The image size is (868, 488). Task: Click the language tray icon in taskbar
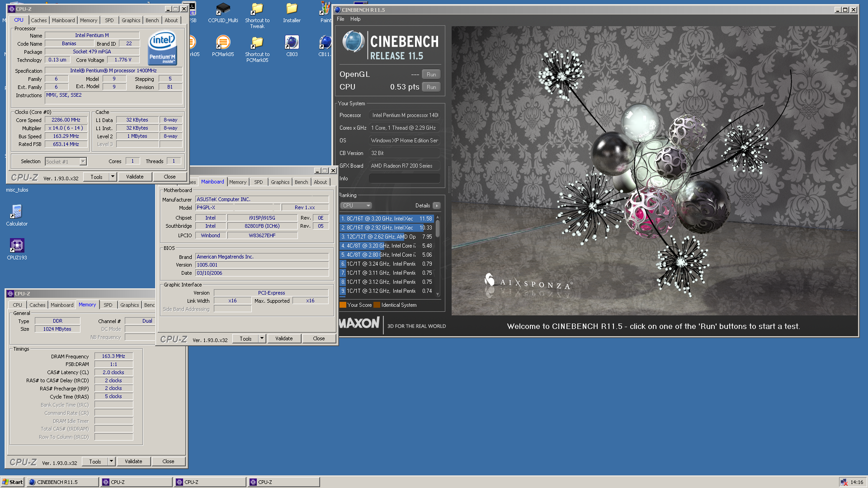(844, 482)
